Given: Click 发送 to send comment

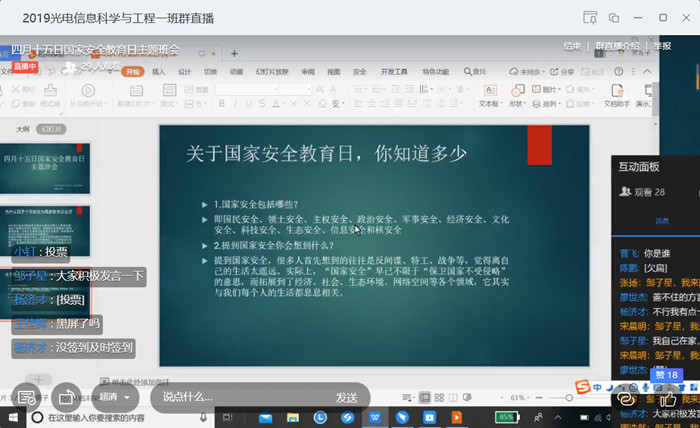Looking at the screenshot, I should (346, 397).
